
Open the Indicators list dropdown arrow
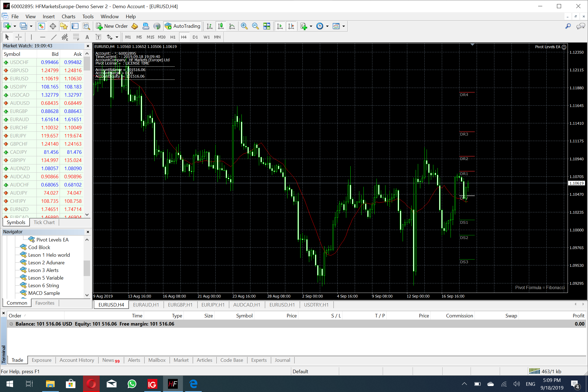coord(311,26)
